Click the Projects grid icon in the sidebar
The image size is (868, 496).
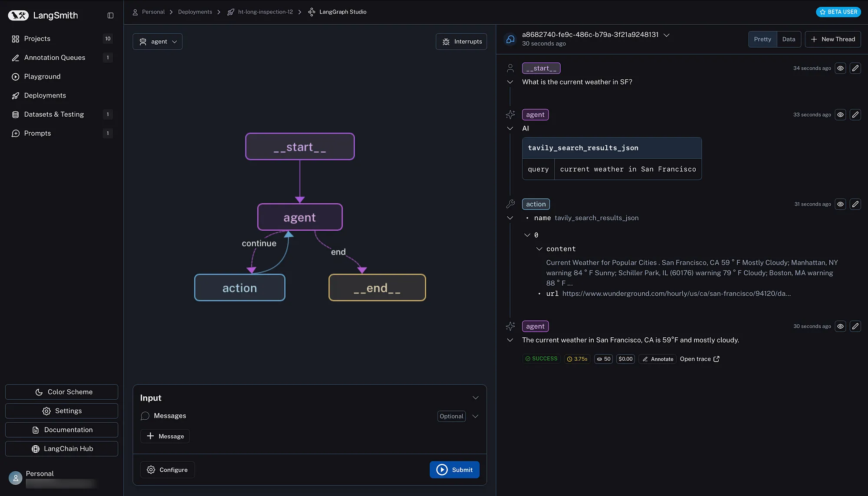pos(16,39)
